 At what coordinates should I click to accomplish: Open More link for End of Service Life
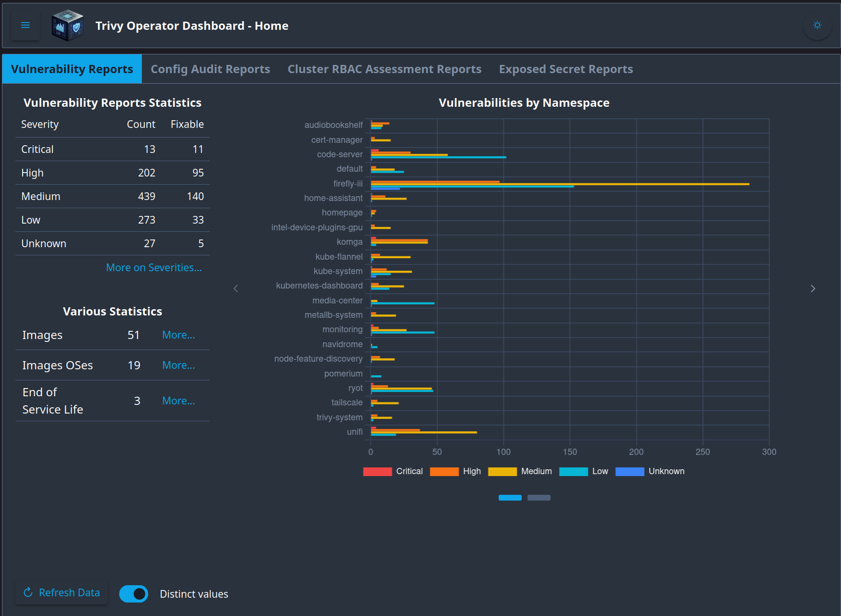178,401
